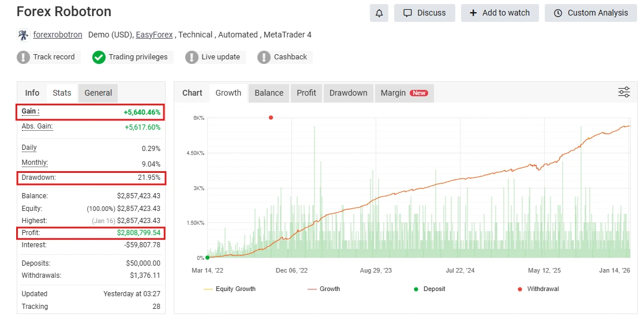The height and width of the screenshot is (321, 644).
Task: Open the Drawdown chart tab
Action: click(348, 93)
